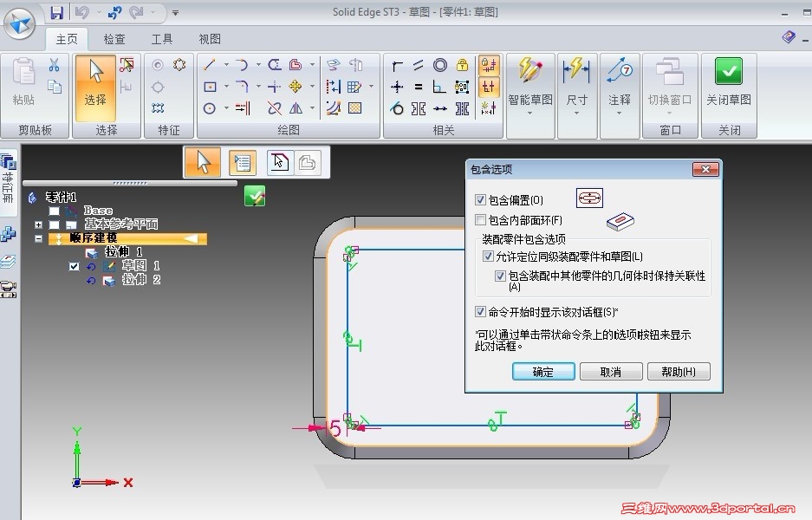Click 取消 in the 包含选项 dialog
Screen dimensions: 812x520
[611, 371]
